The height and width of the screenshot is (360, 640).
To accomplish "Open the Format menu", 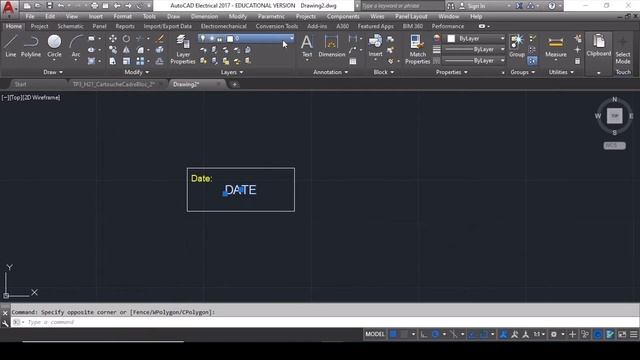I will pos(122,16).
